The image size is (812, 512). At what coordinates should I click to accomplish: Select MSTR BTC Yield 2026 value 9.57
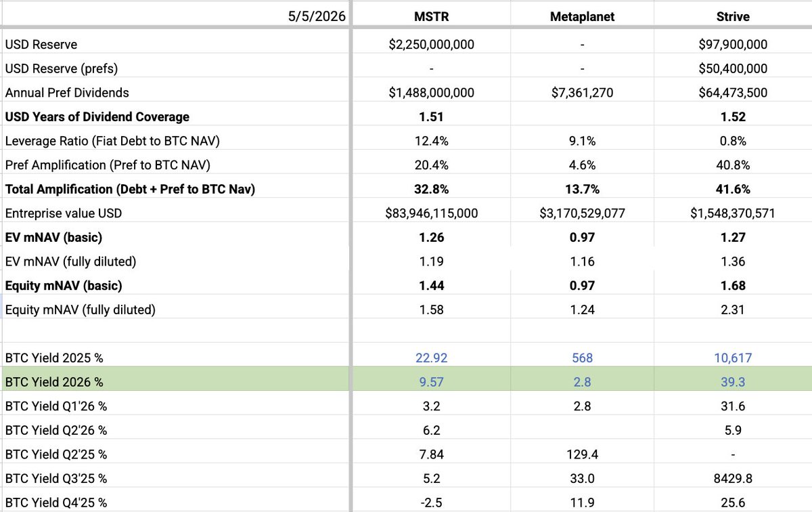pos(432,382)
